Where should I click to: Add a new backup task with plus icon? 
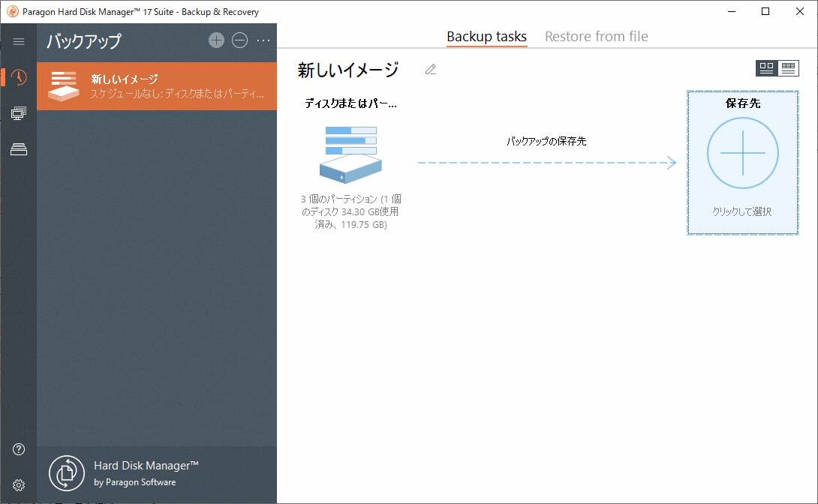click(x=216, y=40)
